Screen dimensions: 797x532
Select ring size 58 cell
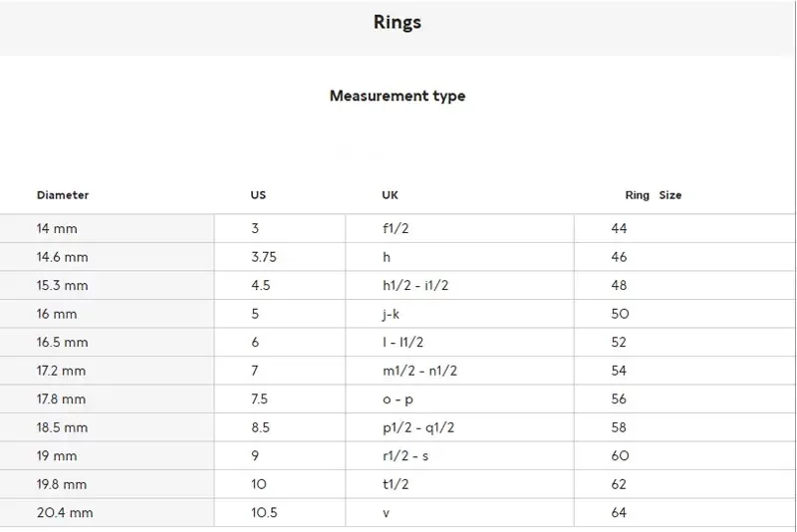(620, 427)
